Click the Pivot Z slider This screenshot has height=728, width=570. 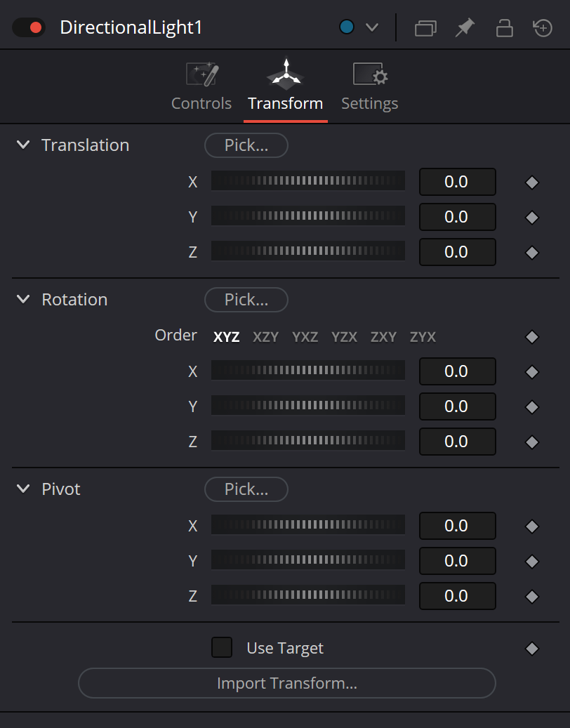pos(308,595)
